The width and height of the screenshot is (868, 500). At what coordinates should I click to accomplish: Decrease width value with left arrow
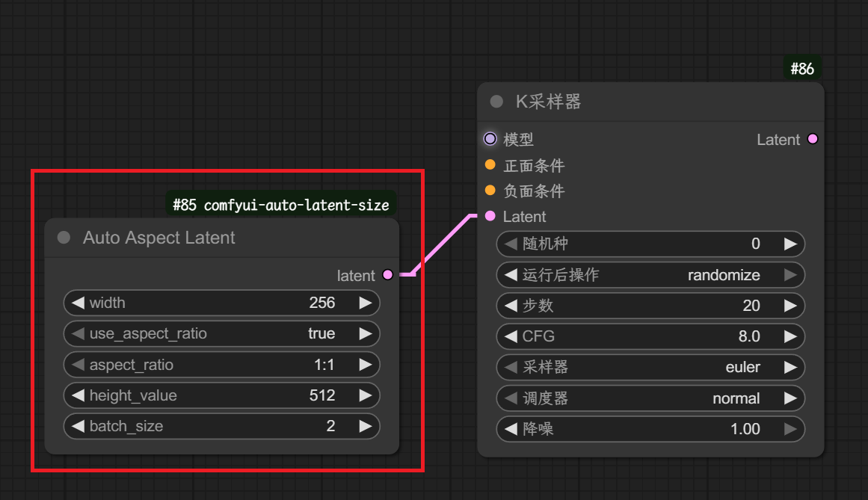(x=78, y=303)
